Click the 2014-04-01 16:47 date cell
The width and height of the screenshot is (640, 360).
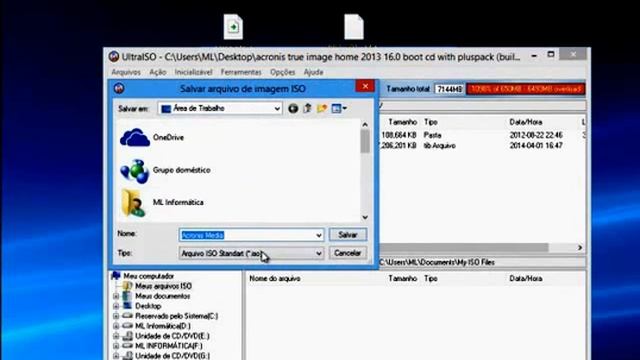pyautogui.click(x=536, y=146)
